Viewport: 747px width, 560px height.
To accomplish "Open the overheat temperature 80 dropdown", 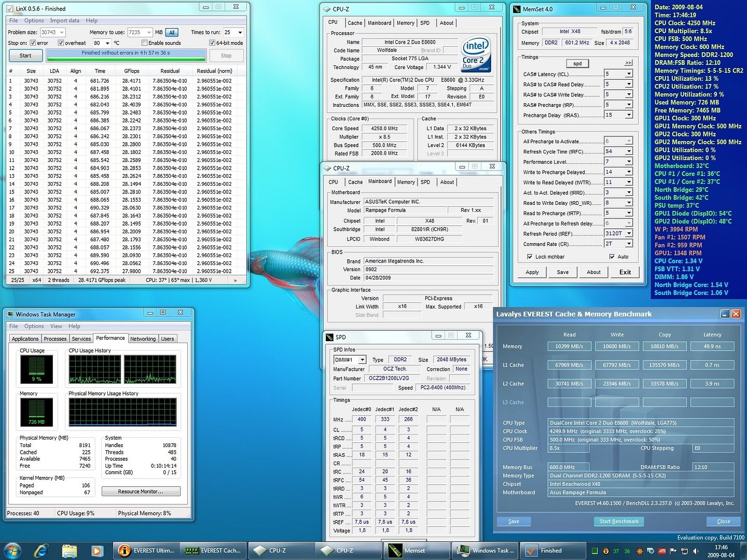I will (107, 43).
